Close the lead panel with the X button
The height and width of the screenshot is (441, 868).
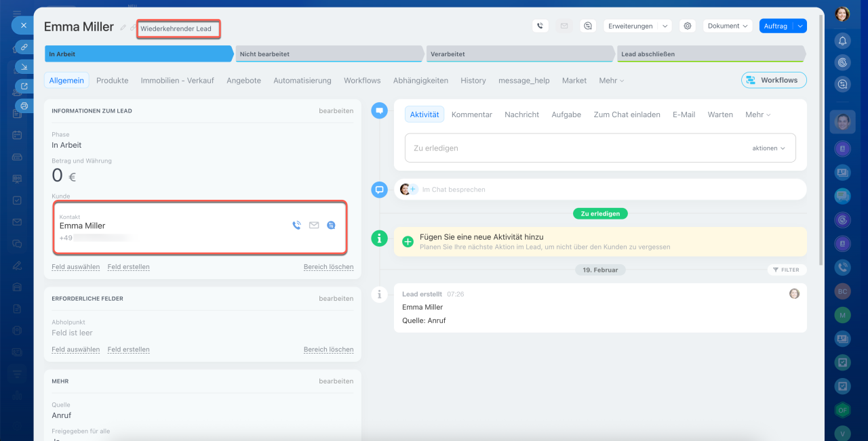click(23, 25)
